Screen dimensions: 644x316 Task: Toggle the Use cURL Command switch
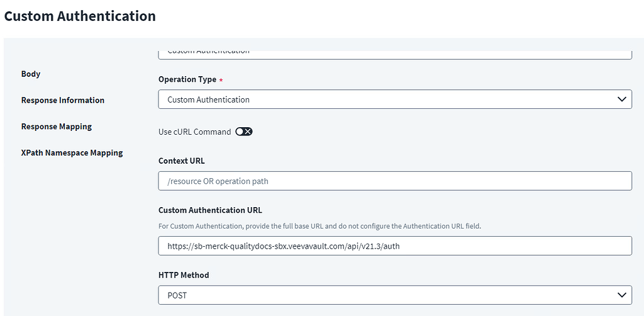(x=243, y=132)
